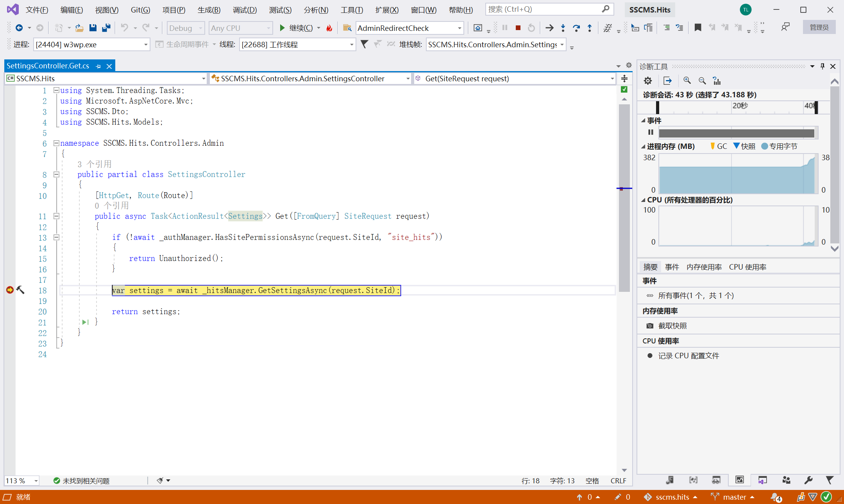The height and width of the screenshot is (504, 844).
Task: Pause the events track in diagnostics
Action: 651,132
